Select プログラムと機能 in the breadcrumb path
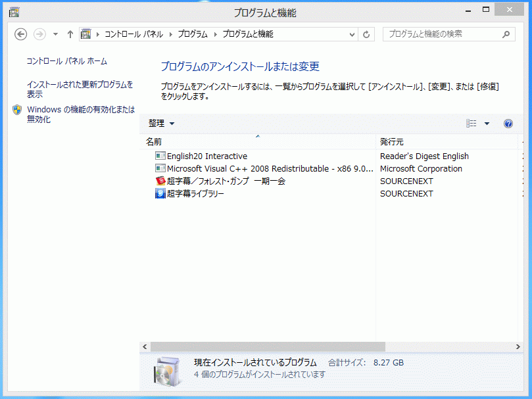Viewport: 532px width, 399px height. point(248,34)
